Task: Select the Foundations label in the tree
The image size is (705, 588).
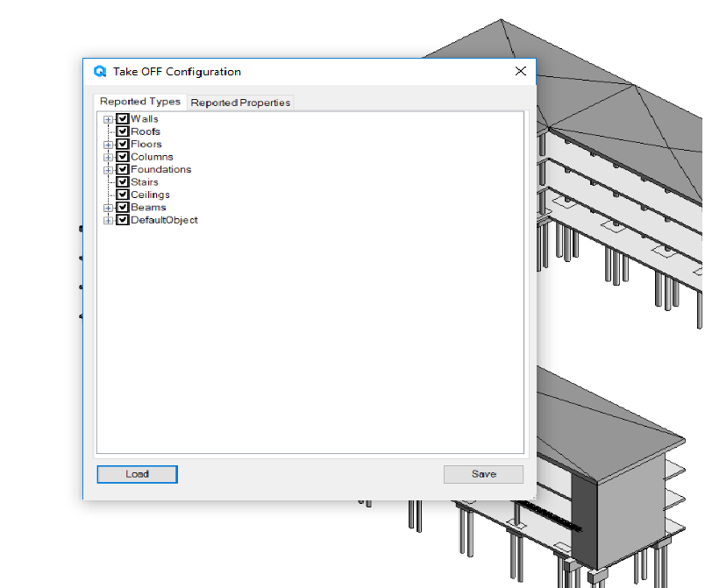Action: tap(160, 170)
